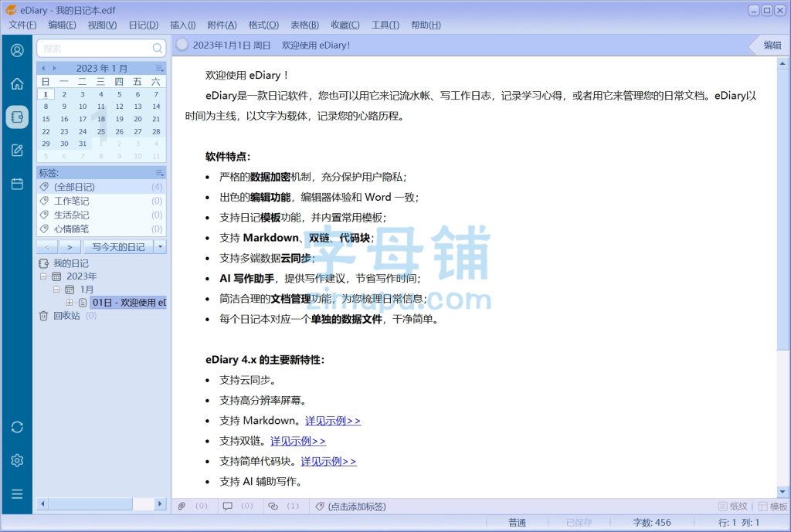The image size is (791, 532).
Task: Click the cloud sync icon in sidebar
Action: pos(17,427)
